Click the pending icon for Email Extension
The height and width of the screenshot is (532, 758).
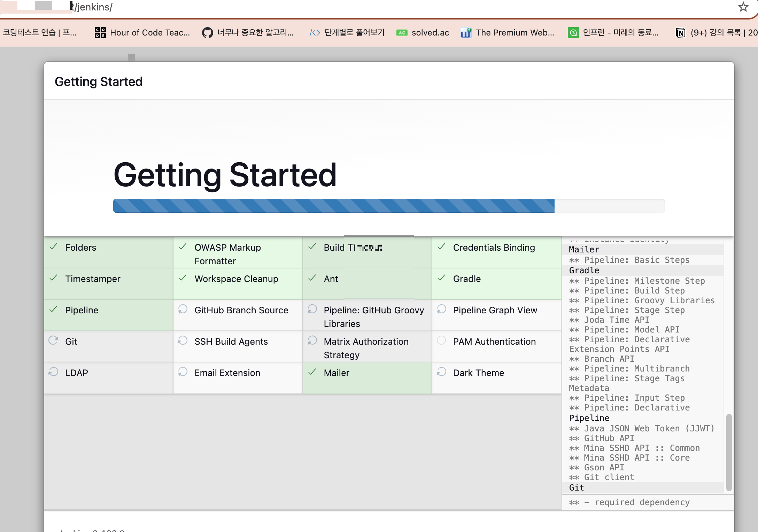(183, 371)
